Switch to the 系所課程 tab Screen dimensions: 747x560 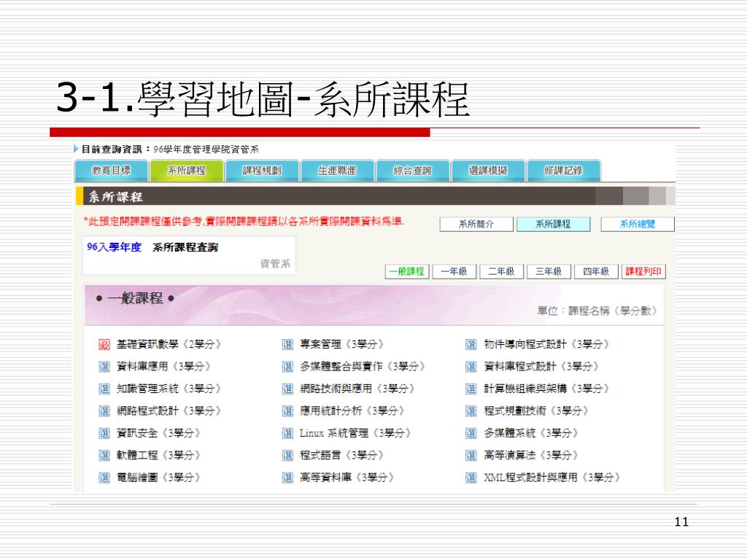coord(186,171)
